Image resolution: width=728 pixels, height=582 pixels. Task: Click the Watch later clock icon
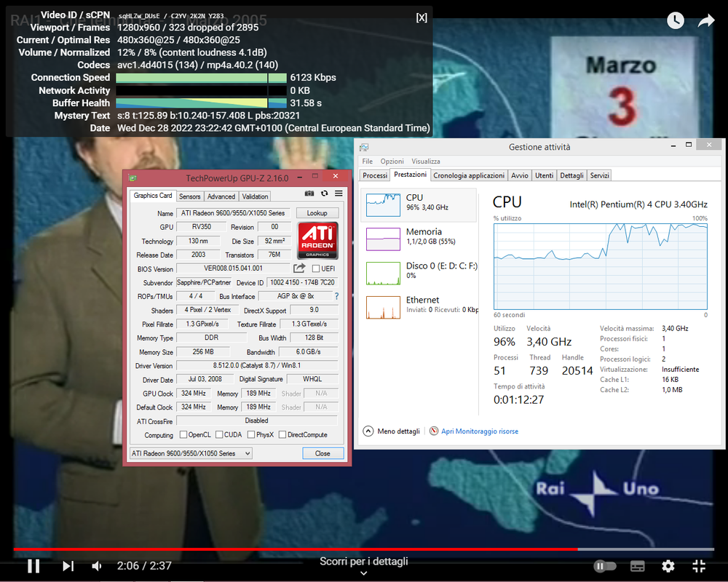click(676, 20)
